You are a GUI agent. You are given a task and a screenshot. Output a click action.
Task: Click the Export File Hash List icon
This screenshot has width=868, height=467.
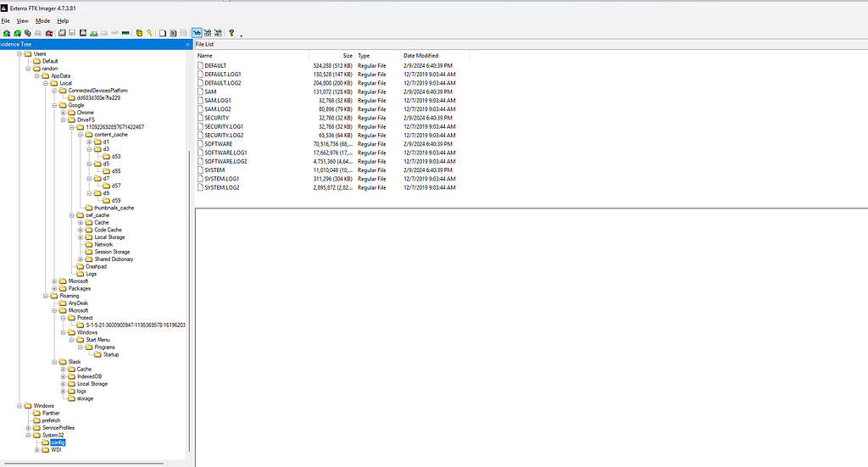click(173, 33)
